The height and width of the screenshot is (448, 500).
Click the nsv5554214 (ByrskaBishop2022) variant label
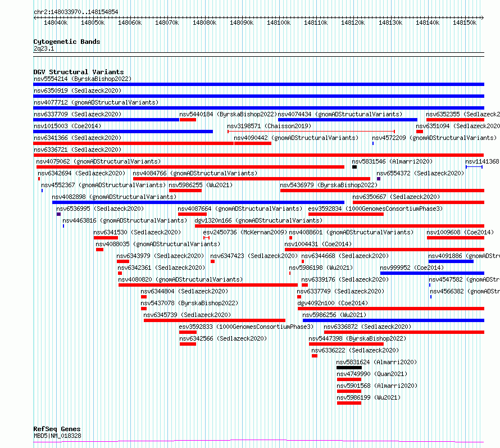82,79
